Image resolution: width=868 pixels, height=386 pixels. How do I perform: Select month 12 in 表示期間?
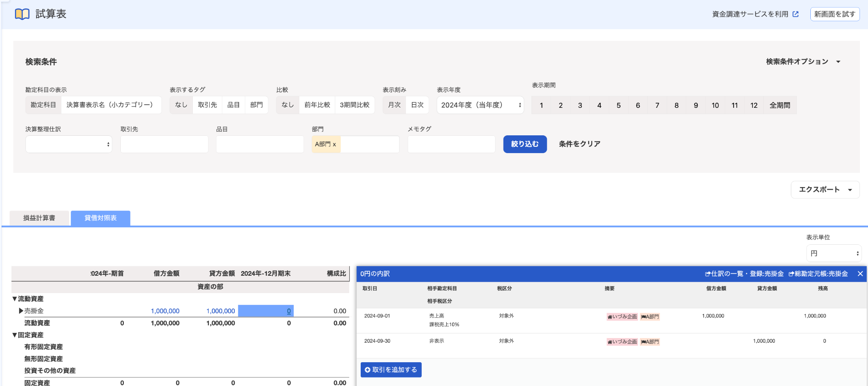[x=754, y=105]
